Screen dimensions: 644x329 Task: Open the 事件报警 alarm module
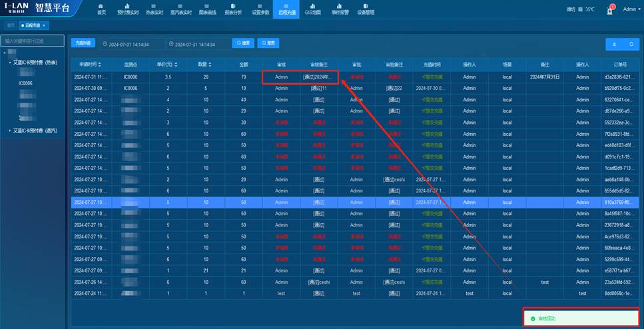pos(340,9)
